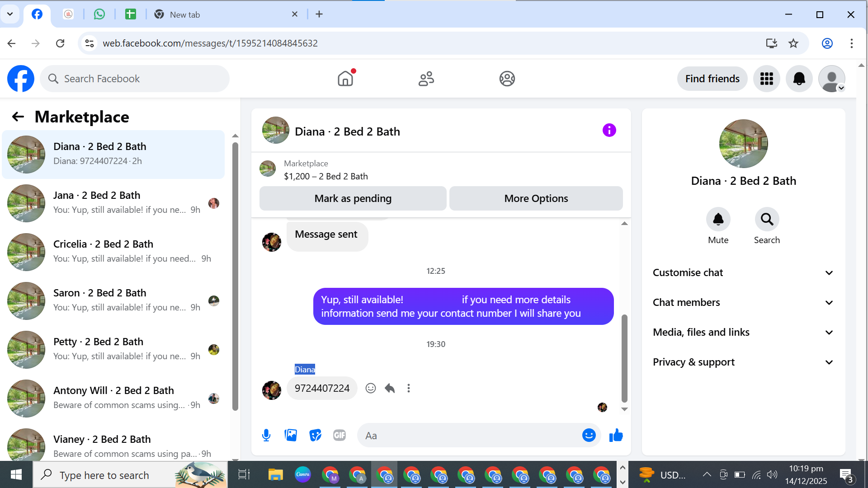Reply to the phone number message
This screenshot has width=868, height=488.
(390, 388)
